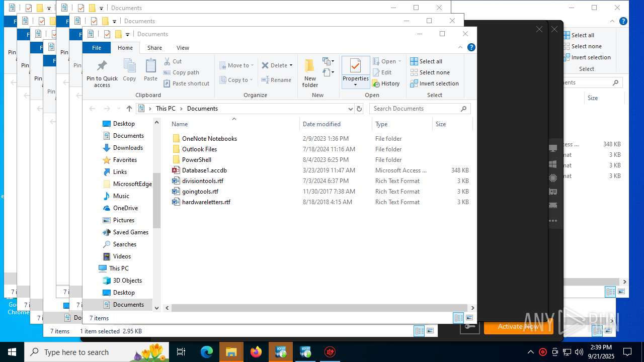Click Cut in Clipboard group
Screen dimensions: 644x362
(173, 61)
